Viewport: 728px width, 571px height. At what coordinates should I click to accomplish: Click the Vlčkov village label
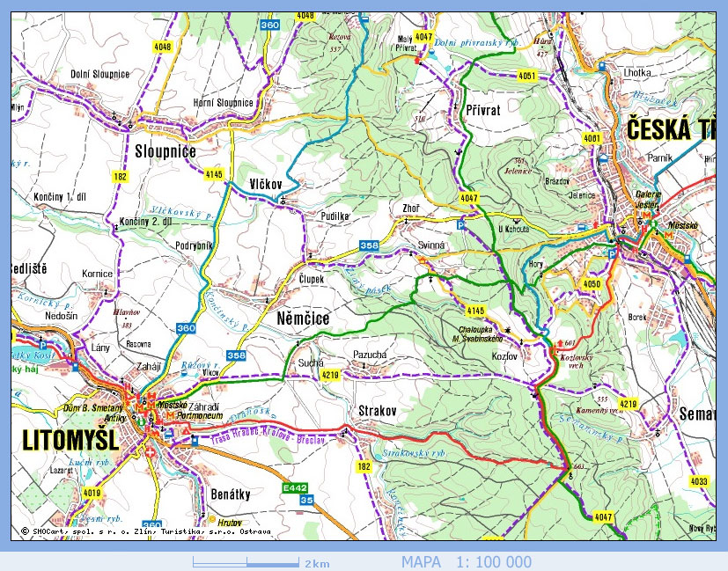pos(266,185)
